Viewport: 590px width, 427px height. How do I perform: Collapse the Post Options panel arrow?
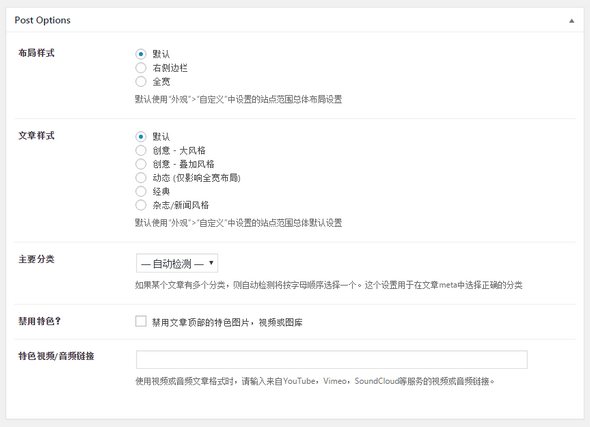[x=572, y=21]
